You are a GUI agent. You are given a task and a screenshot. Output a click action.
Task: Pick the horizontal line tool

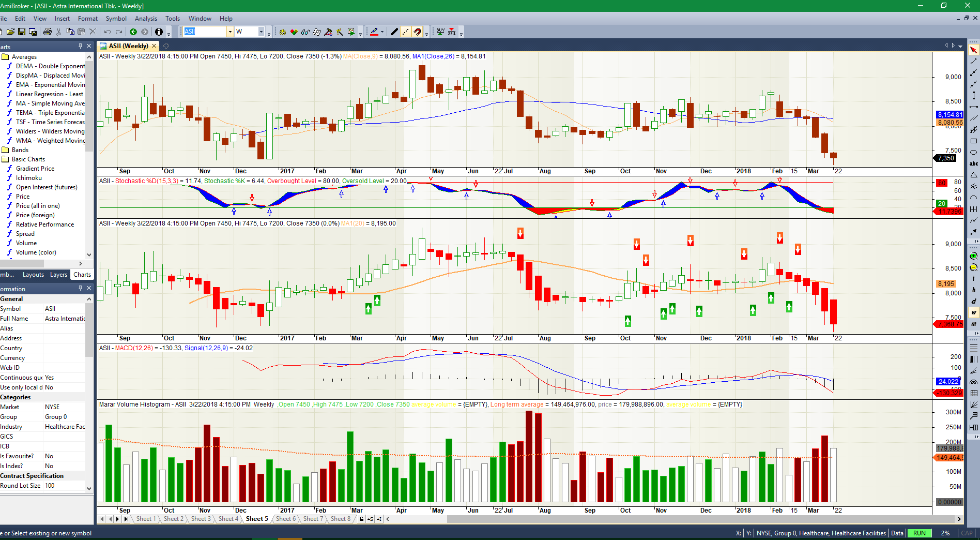(x=974, y=107)
